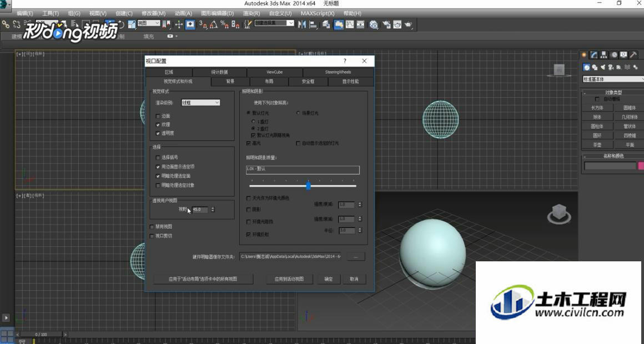This screenshot has height=344, width=644.
Task: Open the MAXScript(X) menu
Action: [x=318, y=13]
